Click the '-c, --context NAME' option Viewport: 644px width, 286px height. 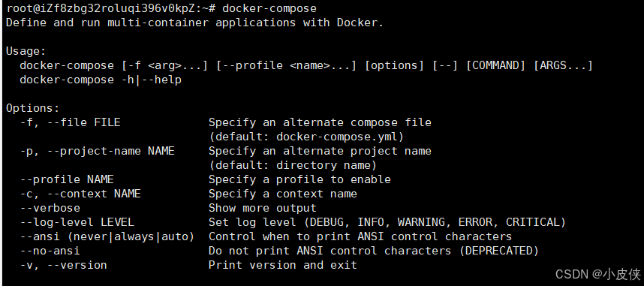pos(81,194)
